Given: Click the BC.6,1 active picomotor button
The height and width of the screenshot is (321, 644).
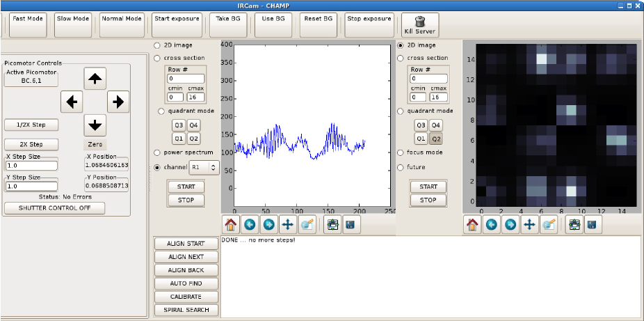Looking at the screenshot, I should 31,81.
